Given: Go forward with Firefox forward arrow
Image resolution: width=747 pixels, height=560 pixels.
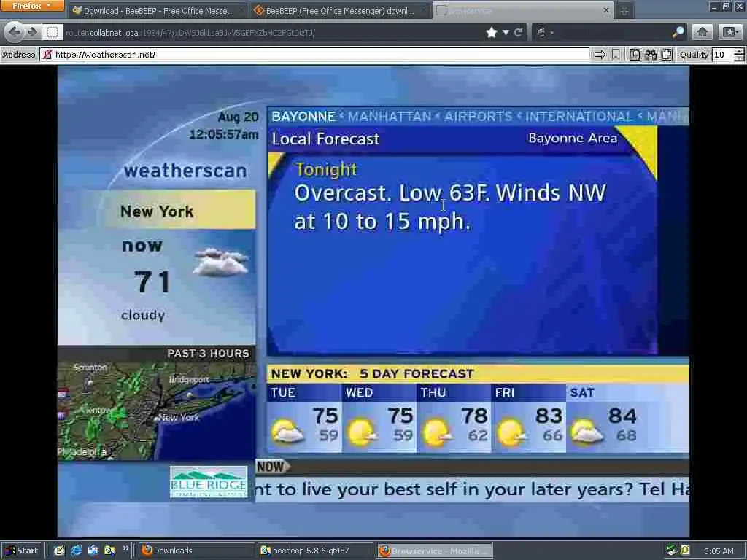Looking at the screenshot, I should click(x=32, y=32).
